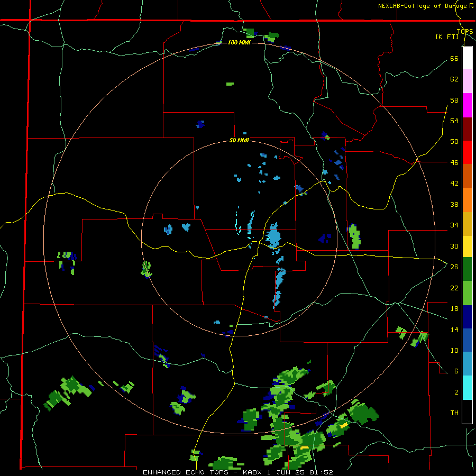Screen dimensions: 476x476
Task: Click the 'KABX' radar site identifier
Action: point(252,472)
